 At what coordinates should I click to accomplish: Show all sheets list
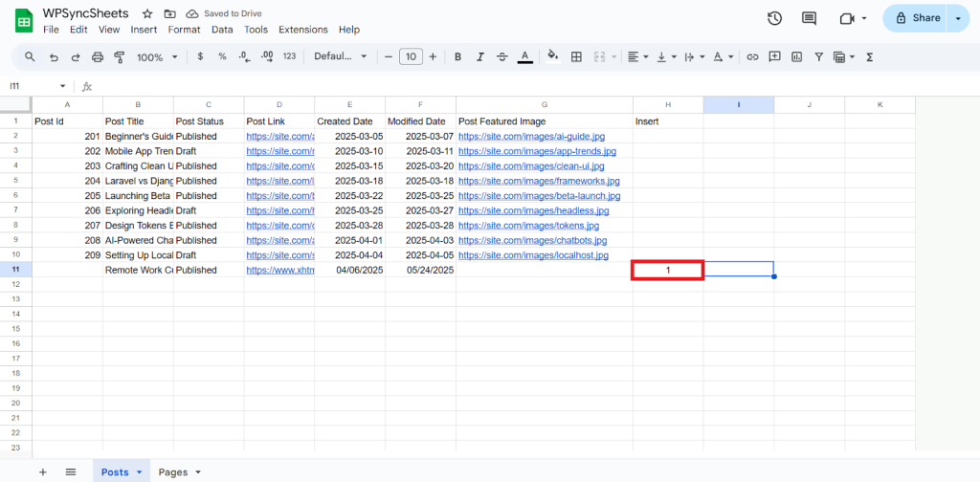coord(71,472)
